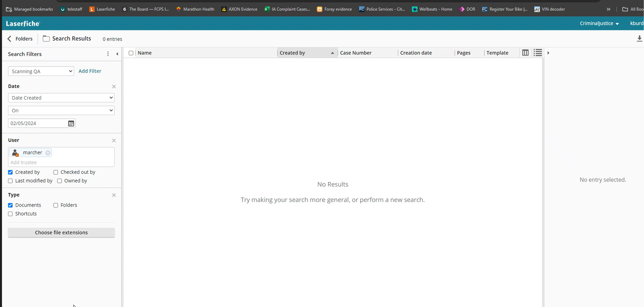644x307 pixels.
Task: Open the CriminalJustice repository dropdown
Action: pyautogui.click(x=599, y=24)
